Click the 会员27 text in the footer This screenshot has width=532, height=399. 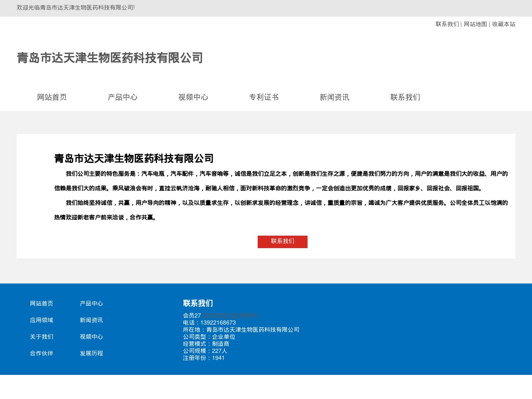[x=192, y=315]
